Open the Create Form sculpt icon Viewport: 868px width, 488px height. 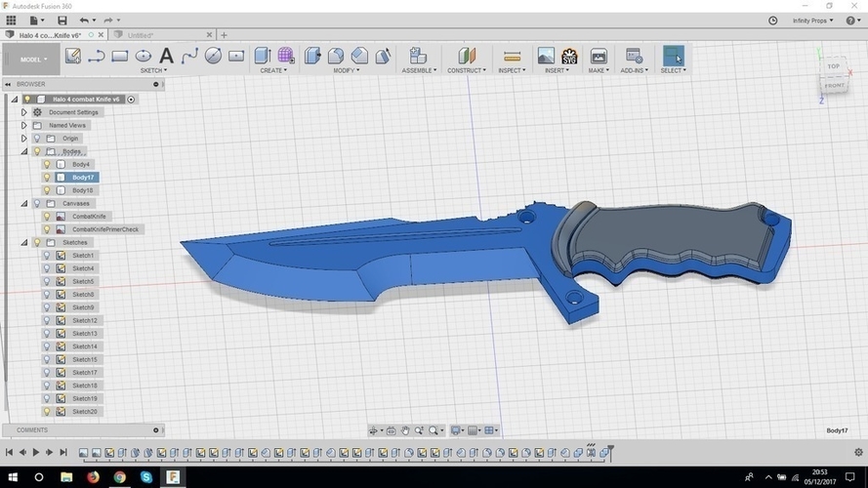click(286, 56)
